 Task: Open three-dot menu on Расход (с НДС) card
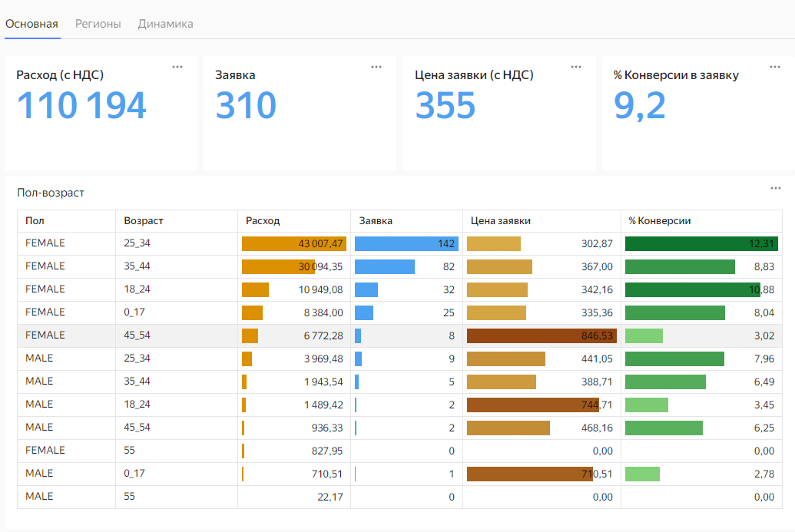click(177, 67)
